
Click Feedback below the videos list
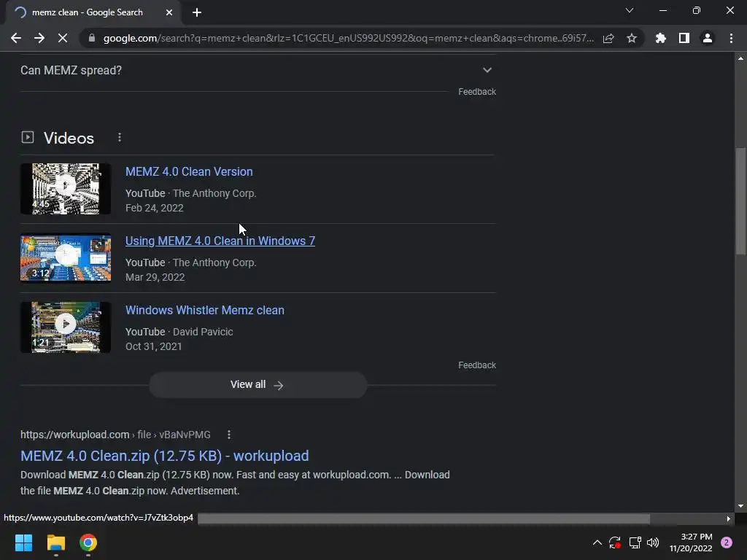click(477, 365)
